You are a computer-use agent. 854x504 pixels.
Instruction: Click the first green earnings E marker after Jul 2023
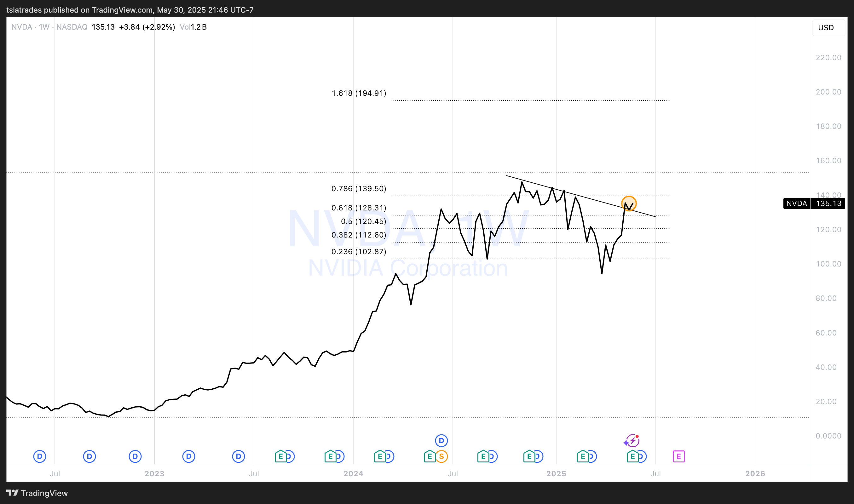point(280,456)
